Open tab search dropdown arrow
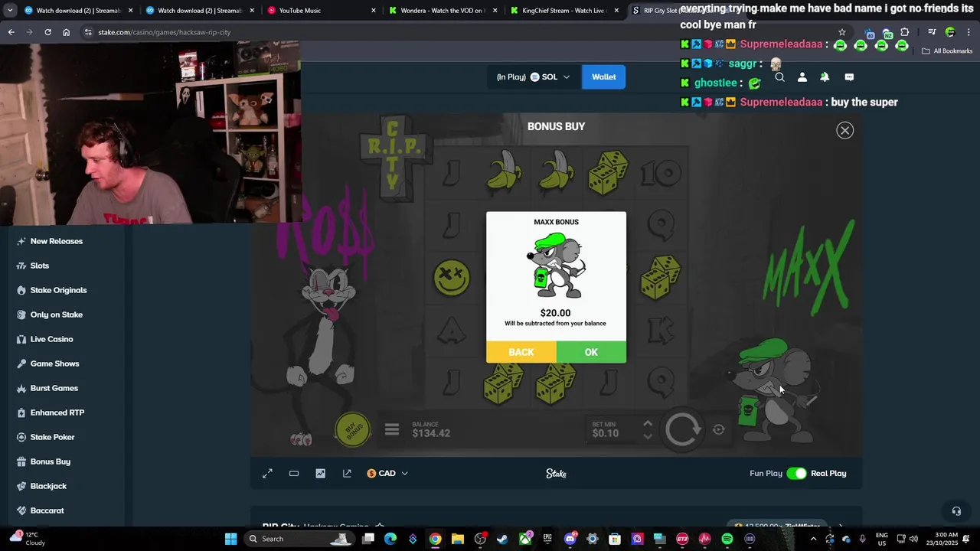 [x=10, y=11]
